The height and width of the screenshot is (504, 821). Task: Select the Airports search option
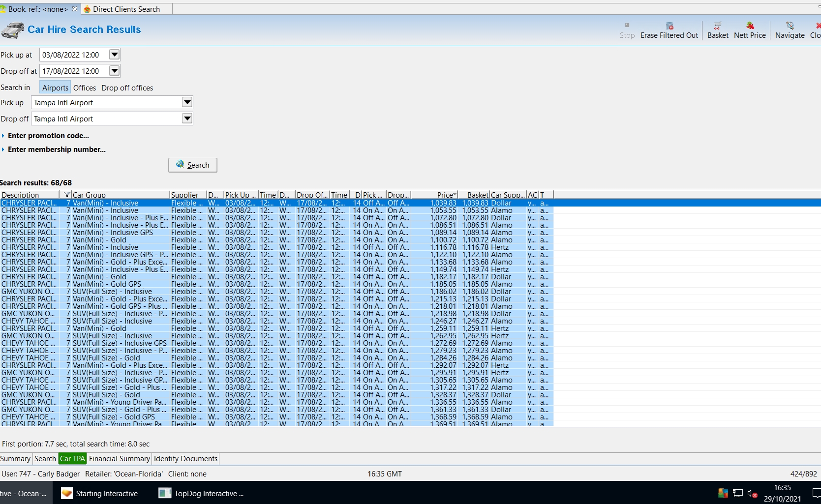(x=55, y=88)
